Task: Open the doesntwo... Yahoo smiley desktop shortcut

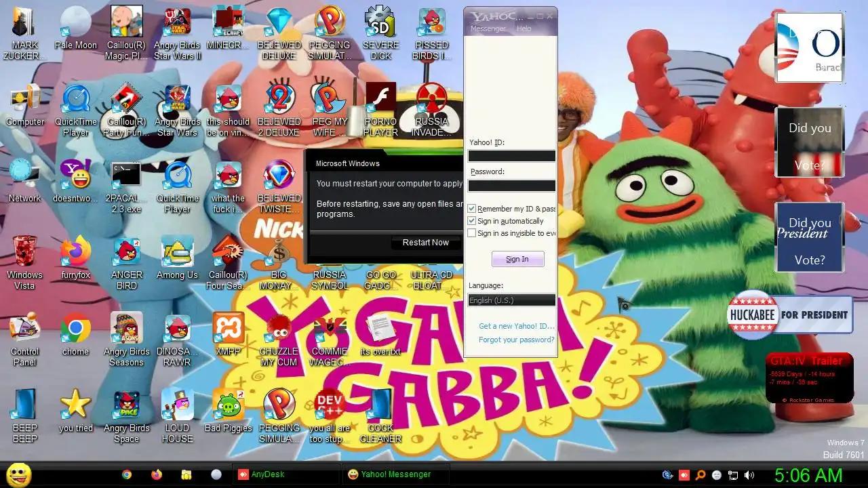Action: 76,182
